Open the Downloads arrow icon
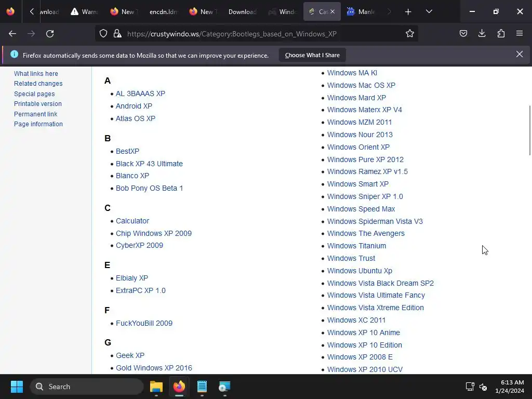The image size is (532, 399). [482, 34]
